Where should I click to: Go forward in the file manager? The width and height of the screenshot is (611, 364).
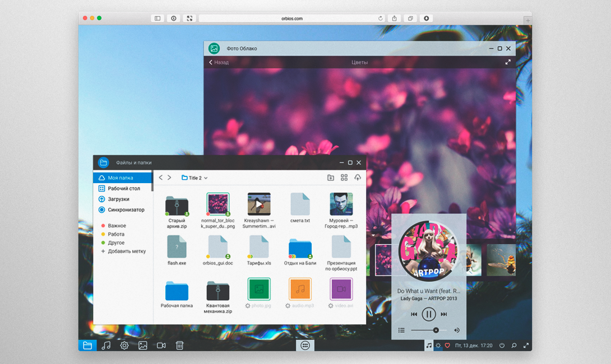tap(169, 178)
